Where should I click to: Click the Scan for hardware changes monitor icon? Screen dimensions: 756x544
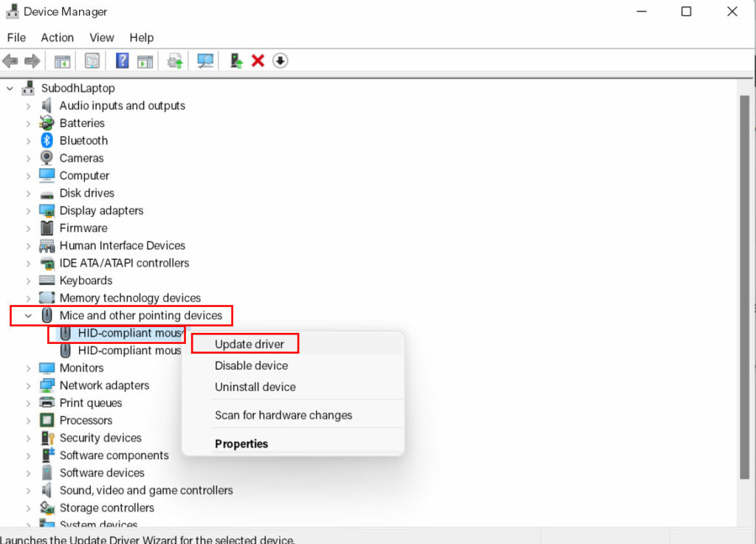tap(205, 61)
